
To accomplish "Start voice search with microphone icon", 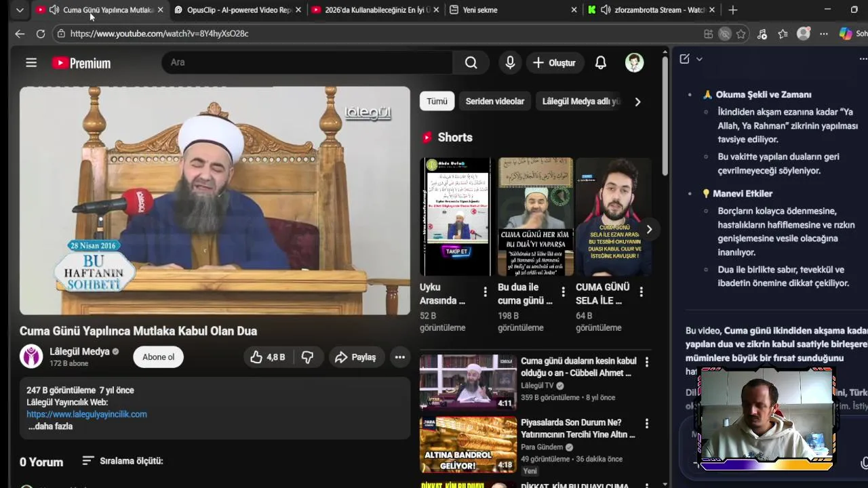I will click(x=510, y=63).
